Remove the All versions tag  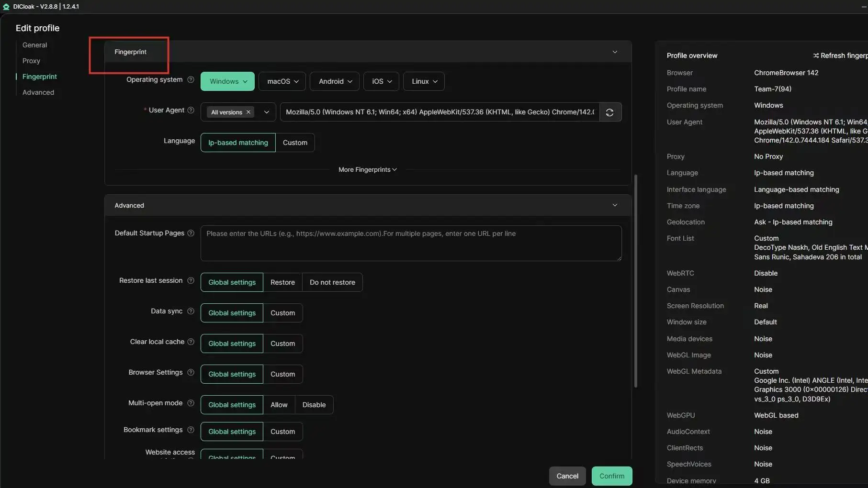click(248, 112)
